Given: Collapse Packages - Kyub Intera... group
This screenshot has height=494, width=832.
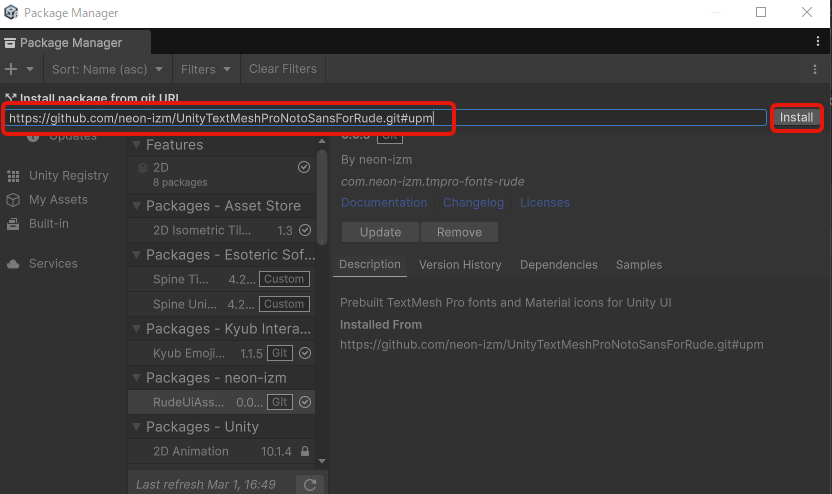Looking at the screenshot, I should (x=136, y=329).
